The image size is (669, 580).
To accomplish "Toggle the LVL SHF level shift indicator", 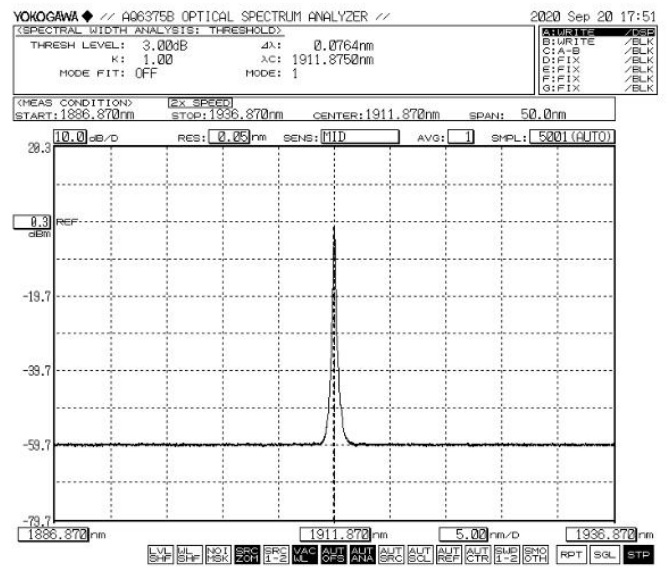I will (160, 554).
